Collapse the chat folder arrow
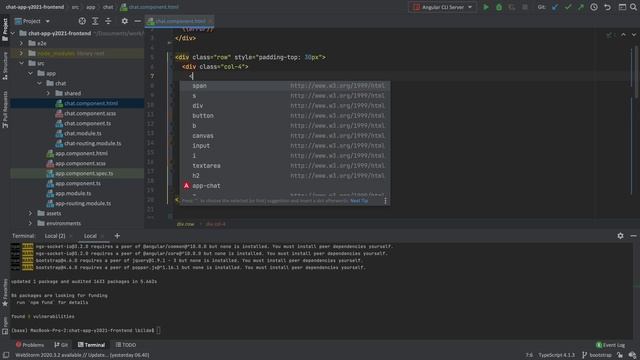Image resolution: width=640 pixels, height=360 pixels. coord(40,83)
